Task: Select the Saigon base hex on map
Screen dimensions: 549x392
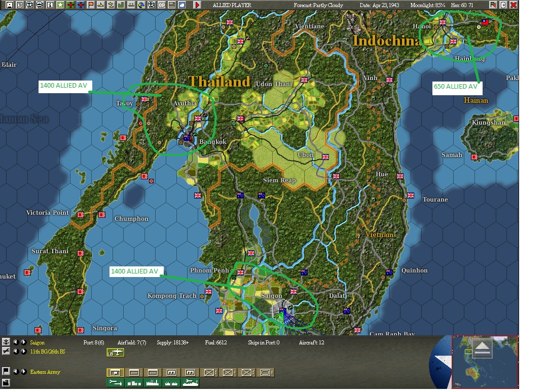Action: (282, 310)
